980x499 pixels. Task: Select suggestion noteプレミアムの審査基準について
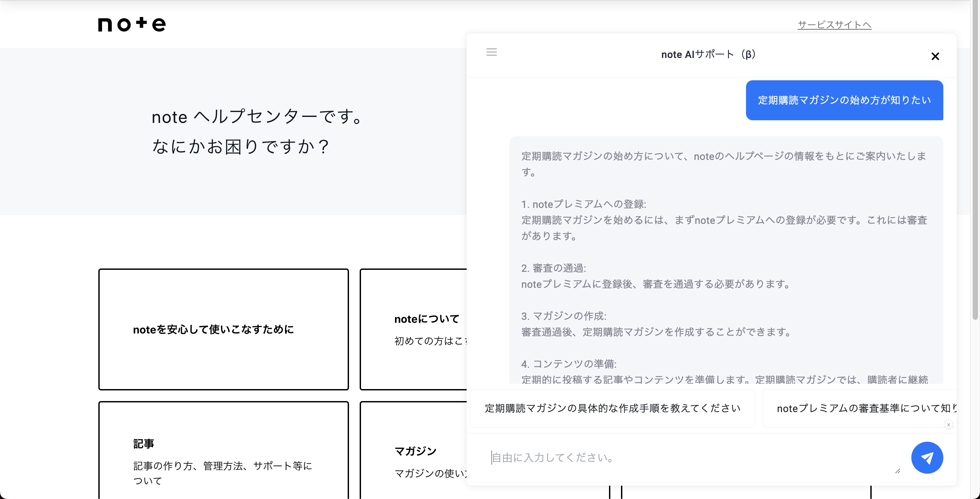(860, 408)
